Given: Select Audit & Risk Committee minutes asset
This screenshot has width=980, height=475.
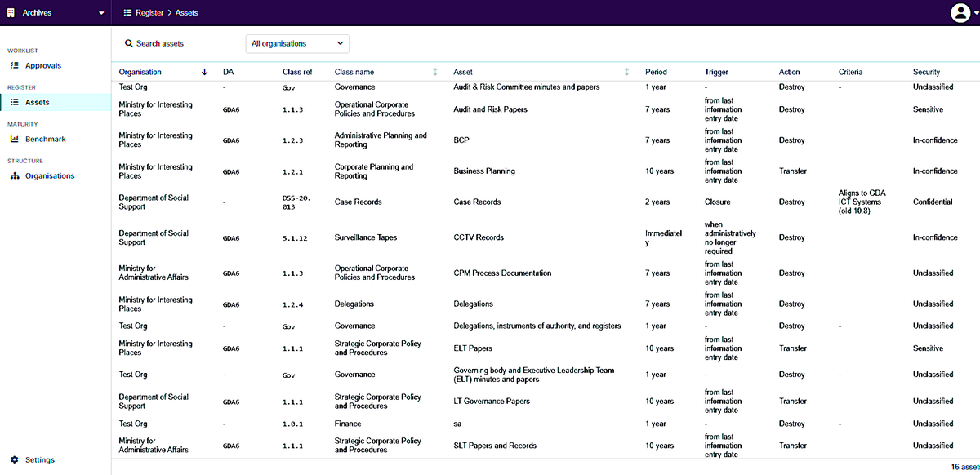Looking at the screenshot, I should [x=527, y=87].
